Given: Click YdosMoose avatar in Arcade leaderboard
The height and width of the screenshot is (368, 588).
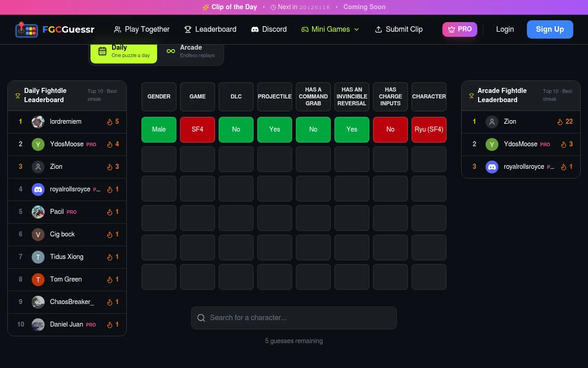Looking at the screenshot, I should 492,144.
